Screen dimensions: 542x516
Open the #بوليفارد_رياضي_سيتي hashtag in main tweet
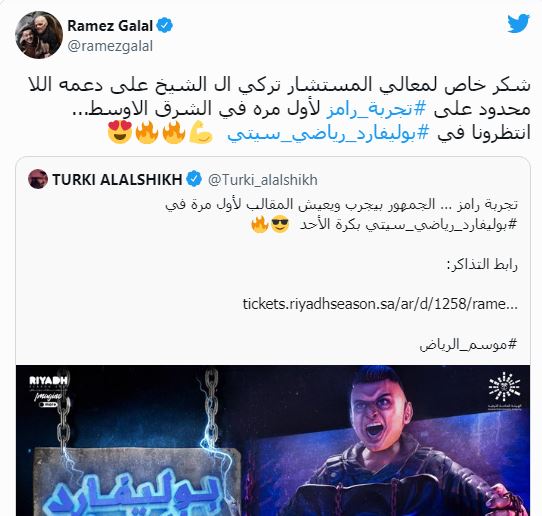click(328, 133)
